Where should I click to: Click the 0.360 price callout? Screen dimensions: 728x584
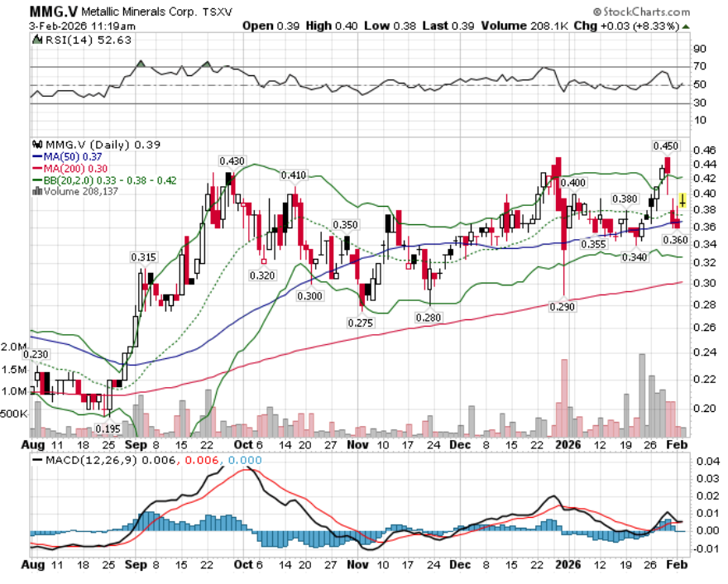[x=675, y=240]
